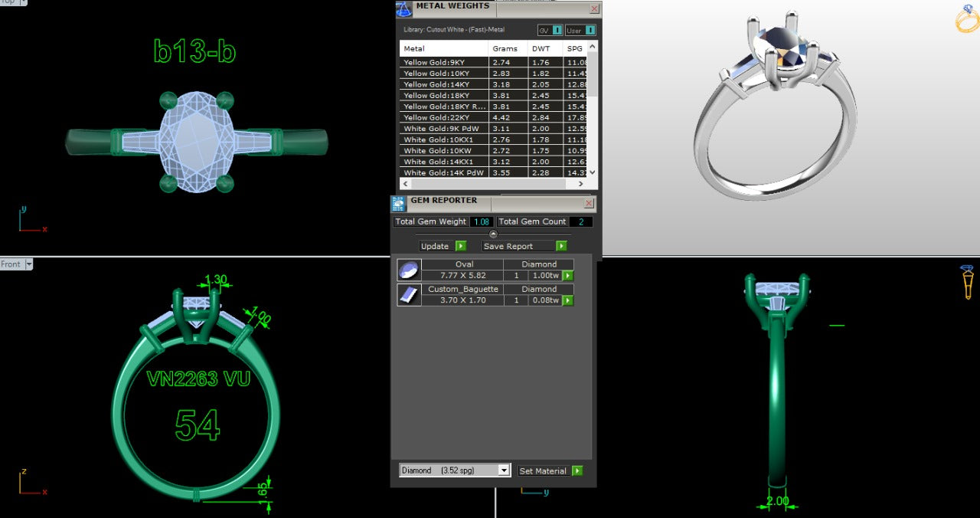Click the metal list scroll-up arrow

(592, 47)
